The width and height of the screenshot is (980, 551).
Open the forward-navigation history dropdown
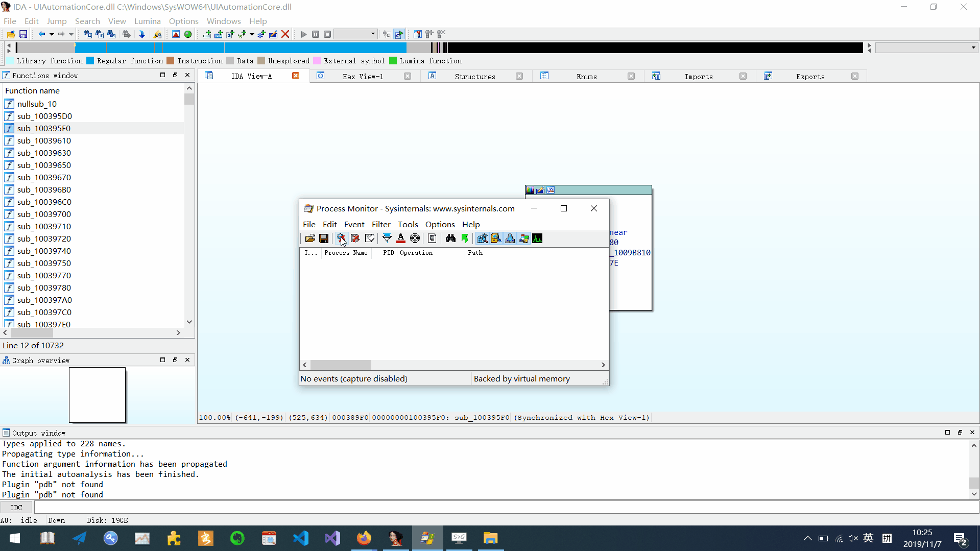(x=71, y=34)
